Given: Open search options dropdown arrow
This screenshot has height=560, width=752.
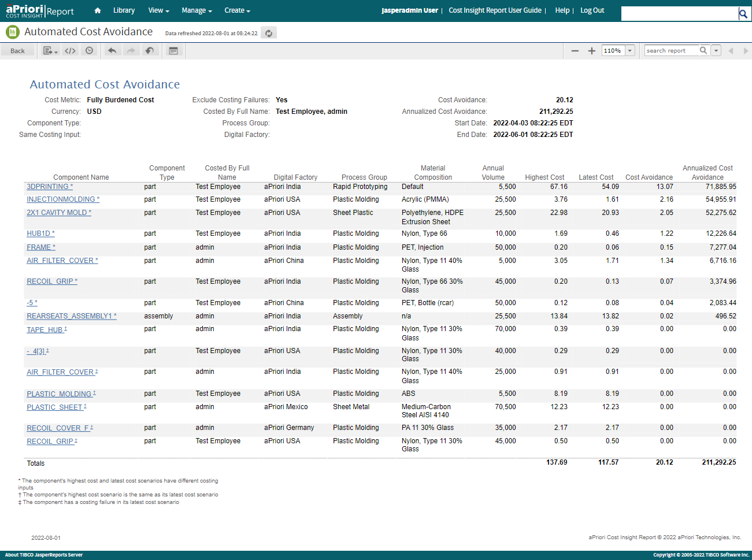Looking at the screenshot, I should (x=716, y=51).
